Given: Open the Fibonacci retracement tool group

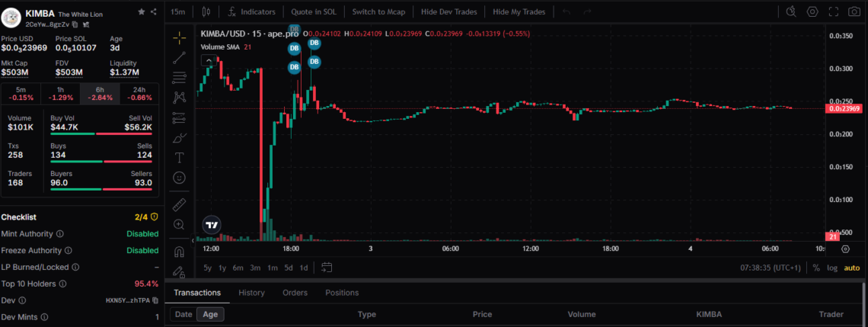Looking at the screenshot, I should tap(179, 77).
